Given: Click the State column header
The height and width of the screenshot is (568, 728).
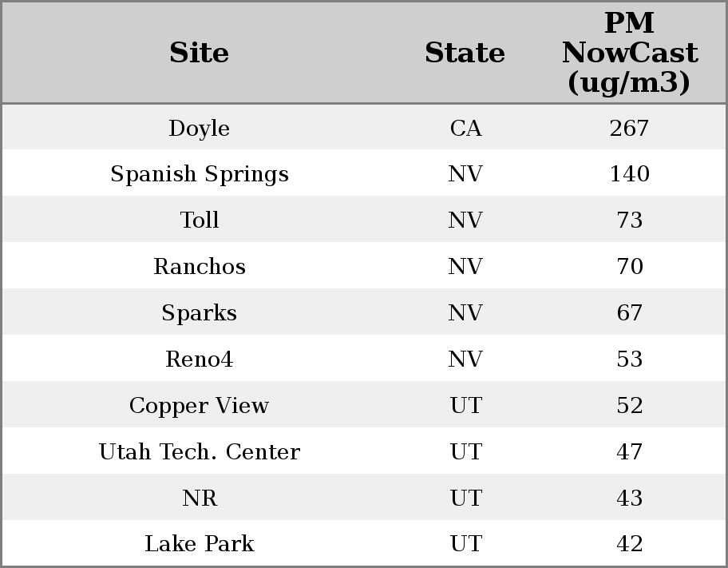Looking at the screenshot, I should coord(465,54).
